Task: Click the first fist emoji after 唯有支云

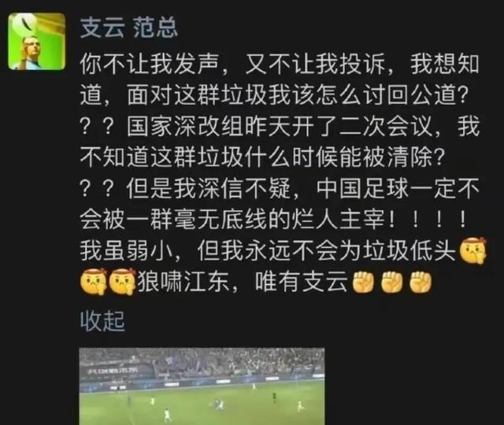Action: tap(364, 282)
